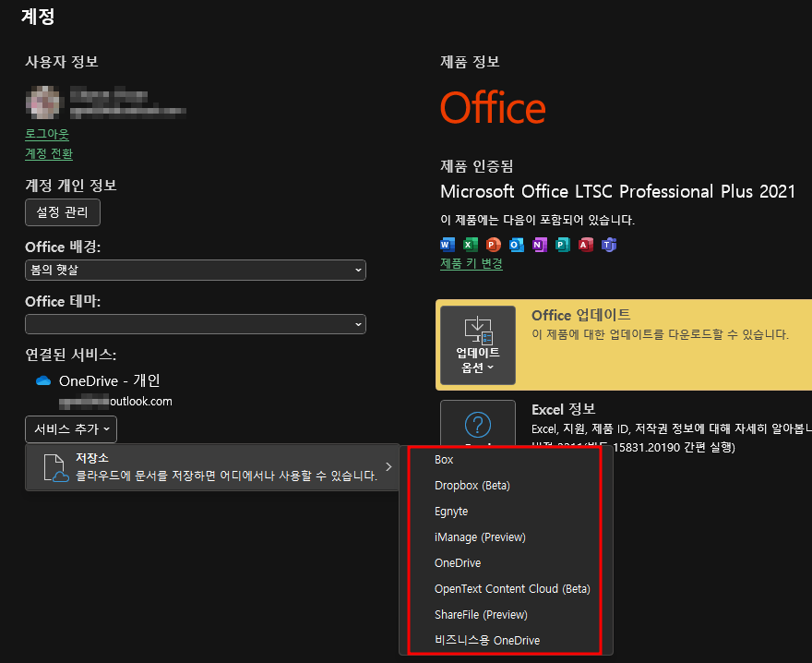Screen dimensions: 812x663
Task: Click the Excel app icon
Action: pyautogui.click(x=471, y=244)
